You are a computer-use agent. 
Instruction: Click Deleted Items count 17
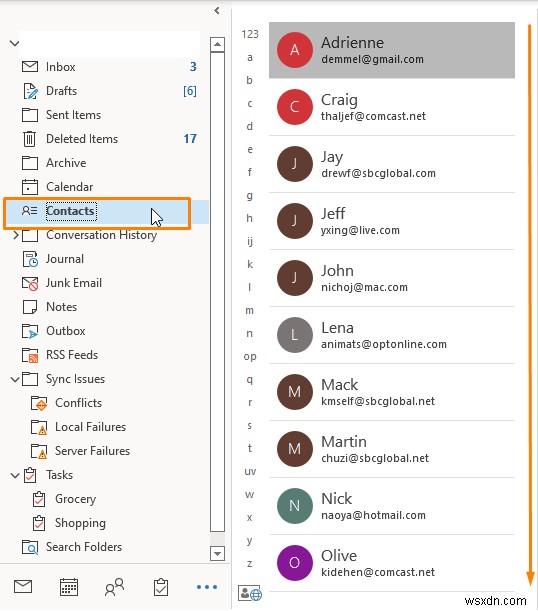[190, 139]
